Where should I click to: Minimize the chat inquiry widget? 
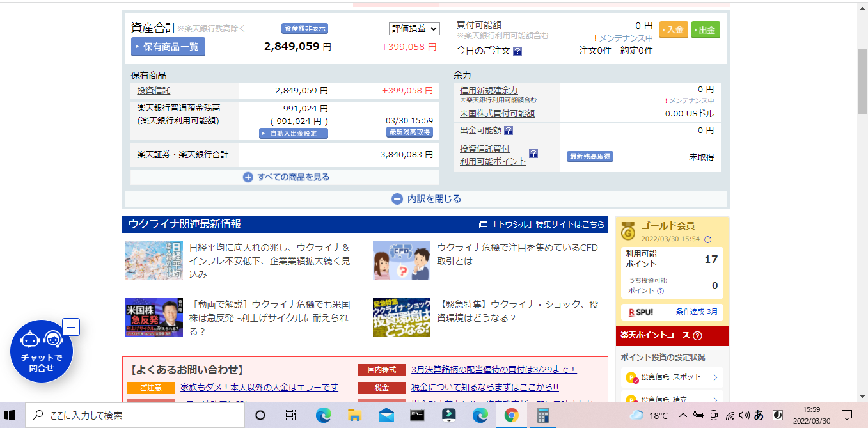coord(71,327)
